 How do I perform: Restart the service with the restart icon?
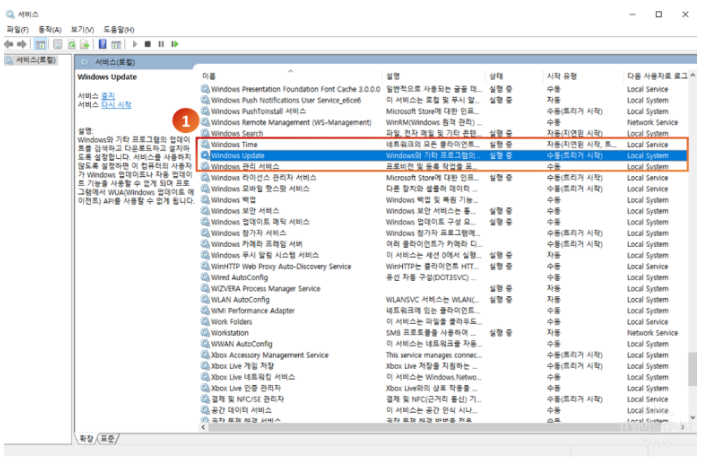pyautogui.click(x=175, y=44)
